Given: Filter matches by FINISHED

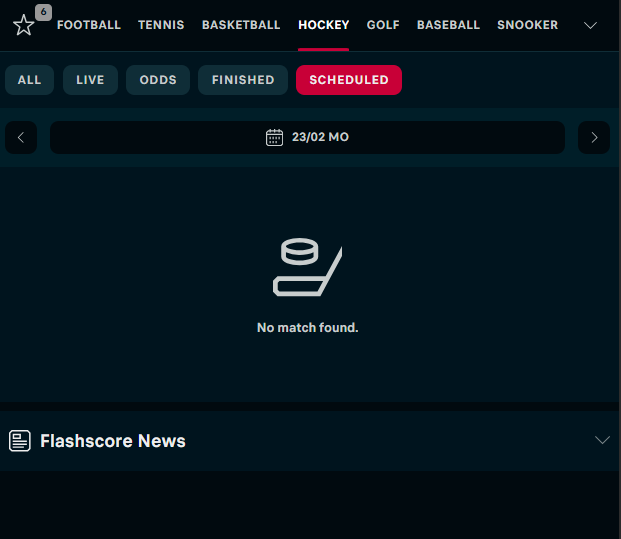Looking at the screenshot, I should [x=243, y=80].
